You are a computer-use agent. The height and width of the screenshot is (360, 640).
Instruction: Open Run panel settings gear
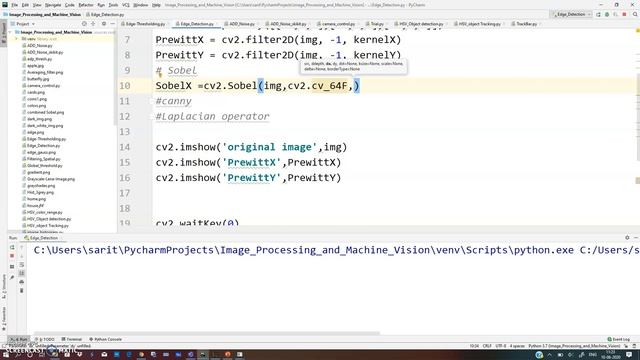pos(627,238)
